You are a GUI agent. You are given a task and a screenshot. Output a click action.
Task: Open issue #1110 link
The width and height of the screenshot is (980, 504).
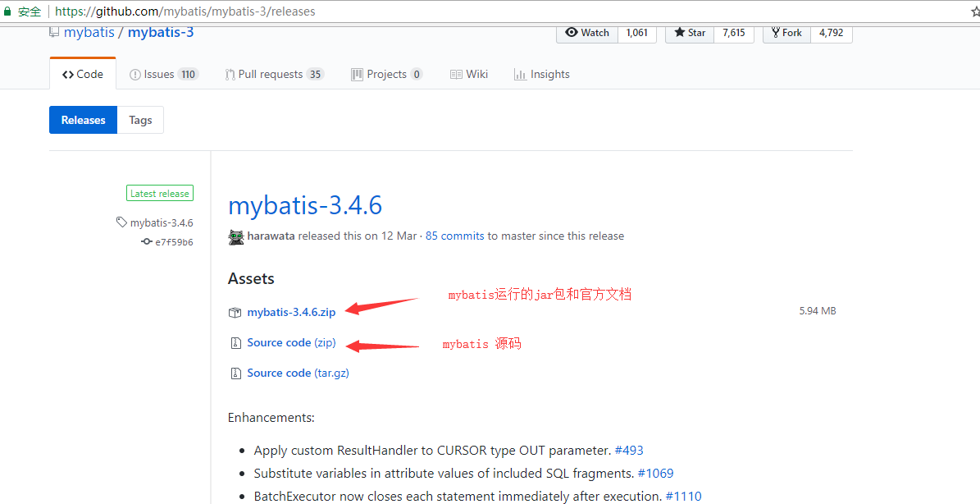tap(684, 497)
